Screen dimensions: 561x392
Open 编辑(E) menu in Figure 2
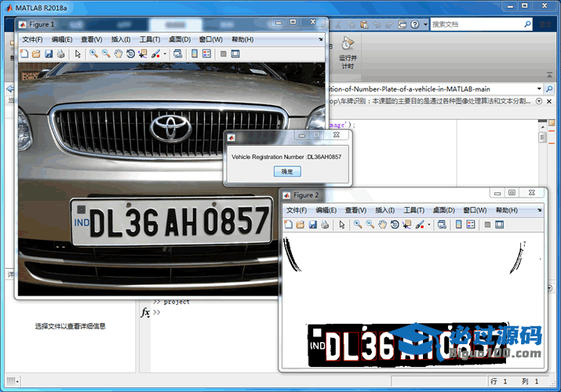pyautogui.click(x=326, y=210)
